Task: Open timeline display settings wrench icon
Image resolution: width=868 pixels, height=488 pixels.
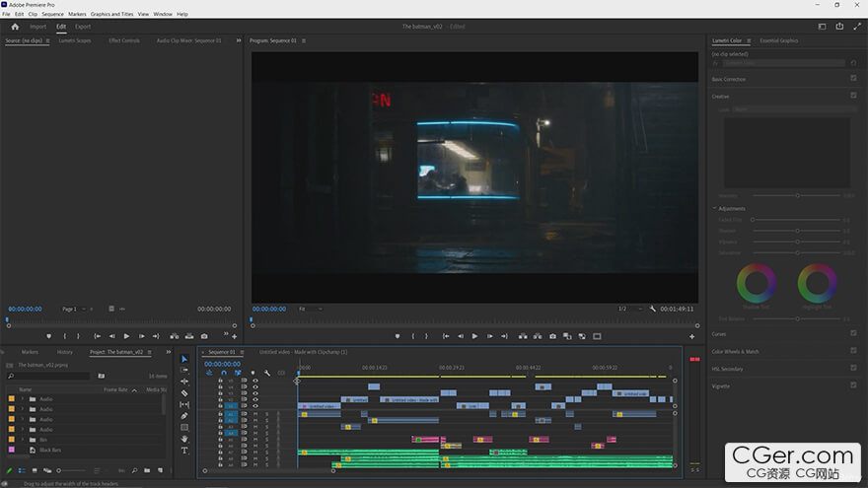Action: coord(267,373)
